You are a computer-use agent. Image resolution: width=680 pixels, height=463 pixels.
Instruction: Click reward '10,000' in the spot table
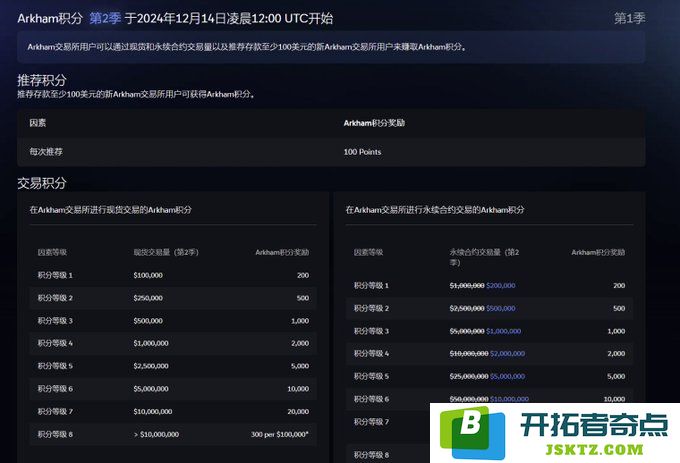click(x=298, y=389)
